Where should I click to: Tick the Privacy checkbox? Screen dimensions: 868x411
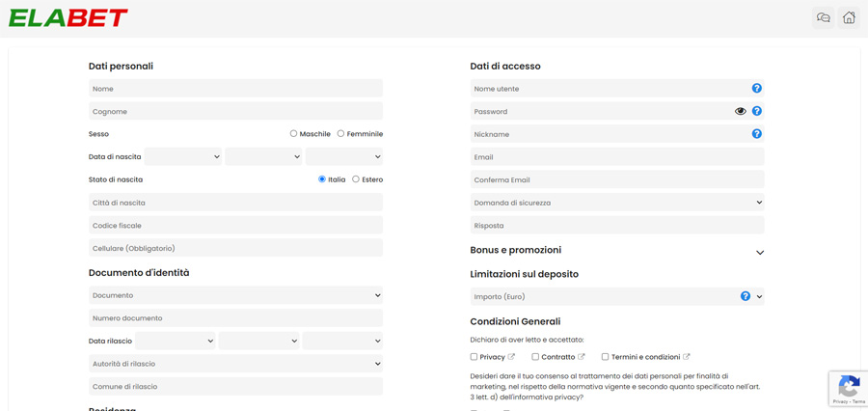pyautogui.click(x=474, y=357)
